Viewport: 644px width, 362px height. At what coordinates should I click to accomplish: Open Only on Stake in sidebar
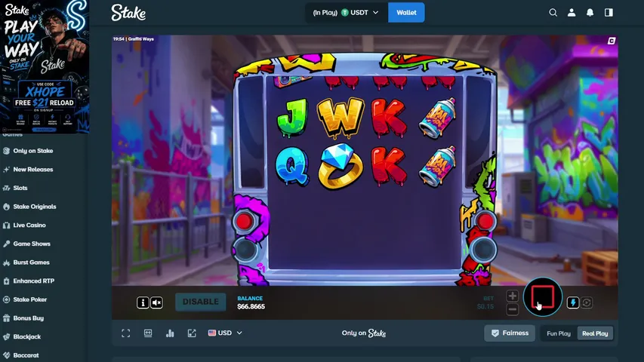click(33, 151)
